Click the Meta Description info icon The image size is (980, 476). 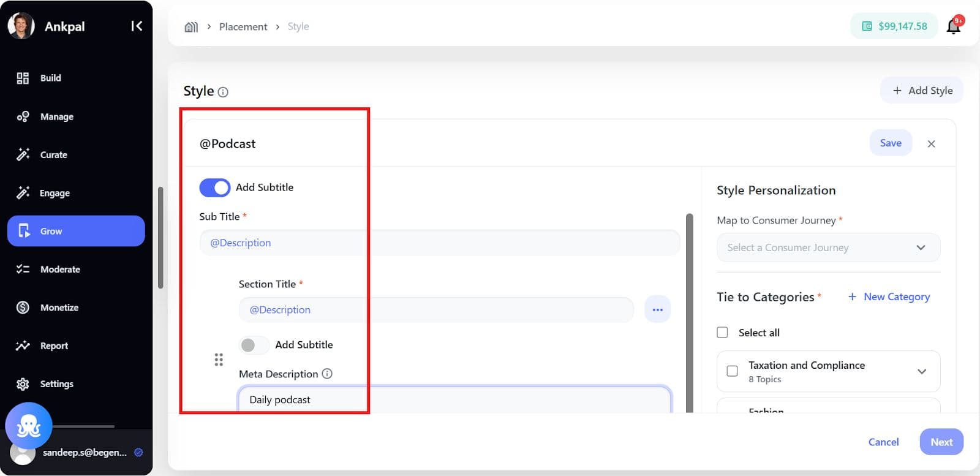(x=327, y=374)
